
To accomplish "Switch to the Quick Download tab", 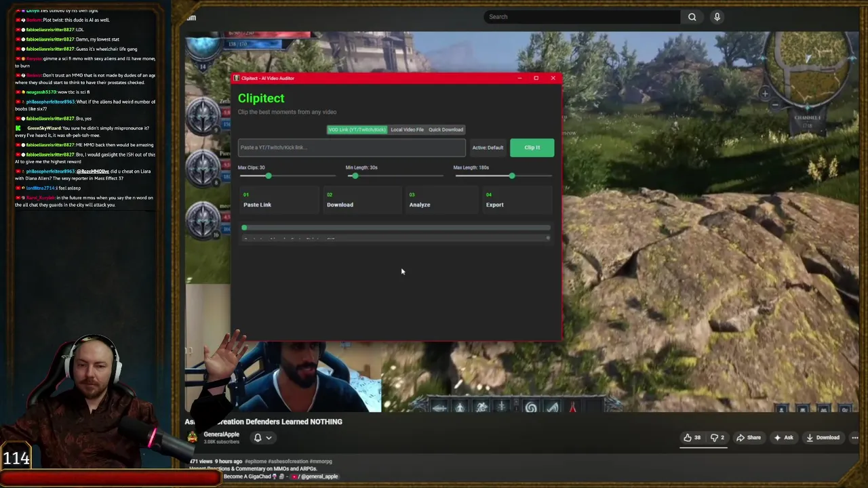I will (446, 129).
